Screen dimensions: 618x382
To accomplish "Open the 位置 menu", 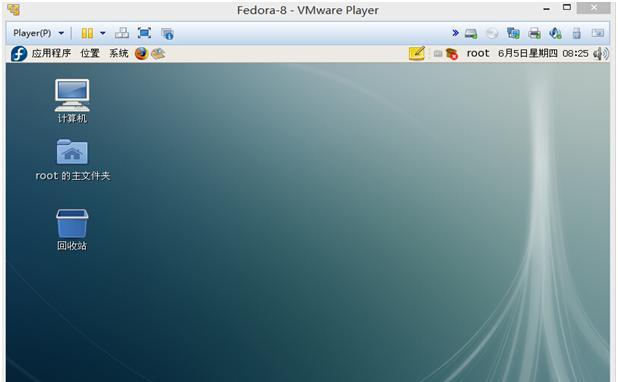I will pos(90,53).
